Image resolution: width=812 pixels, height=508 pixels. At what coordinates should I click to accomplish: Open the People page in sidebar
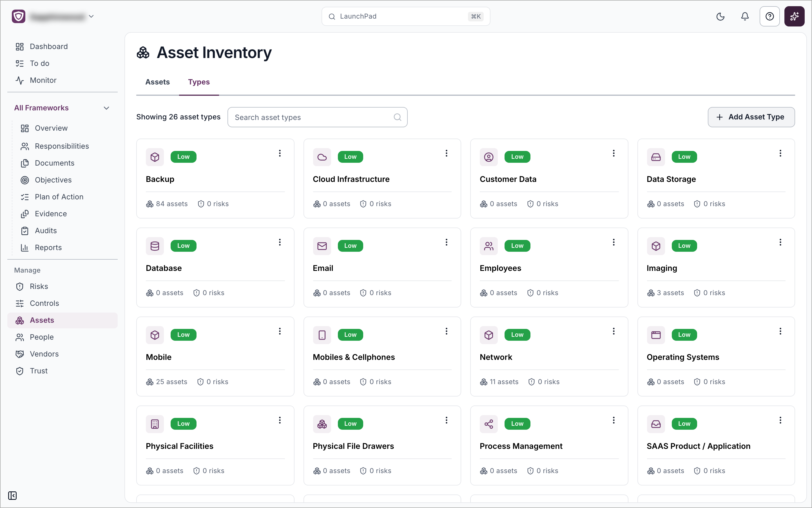(63, 337)
